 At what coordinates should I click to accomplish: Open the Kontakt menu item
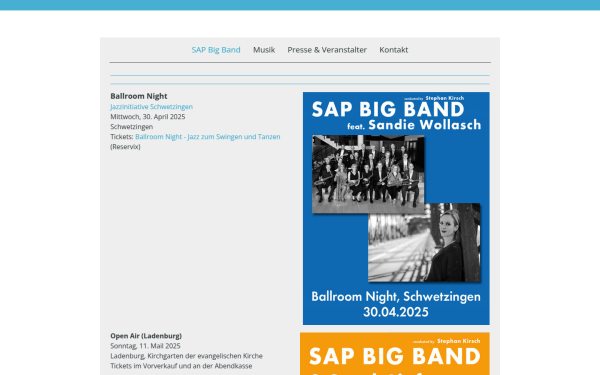click(393, 50)
